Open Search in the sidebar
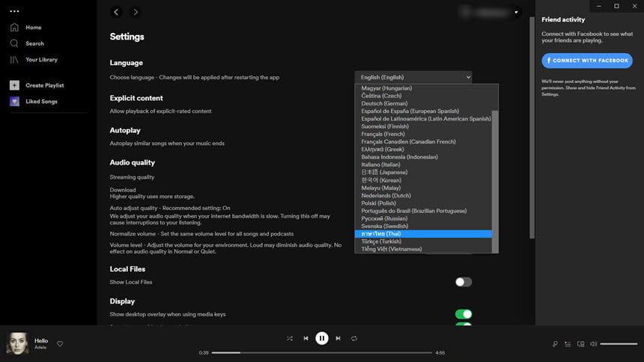Viewport: 644px width, 362px height. point(34,43)
